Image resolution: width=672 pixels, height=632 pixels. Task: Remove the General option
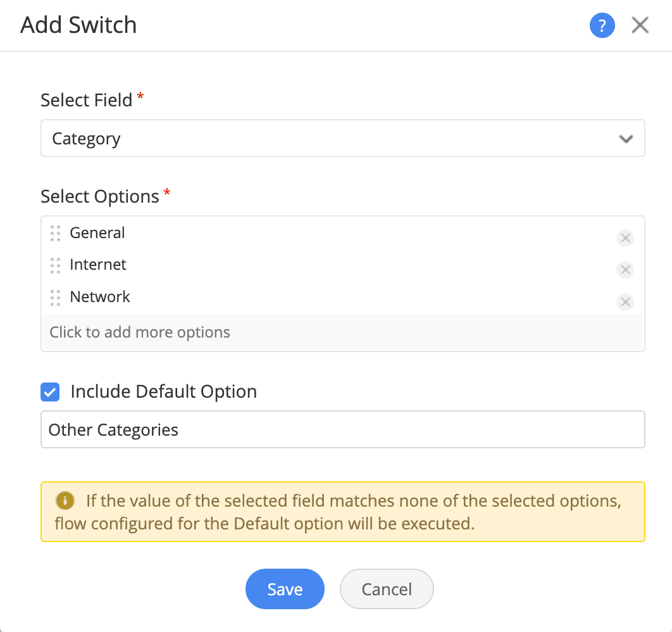[x=625, y=238]
